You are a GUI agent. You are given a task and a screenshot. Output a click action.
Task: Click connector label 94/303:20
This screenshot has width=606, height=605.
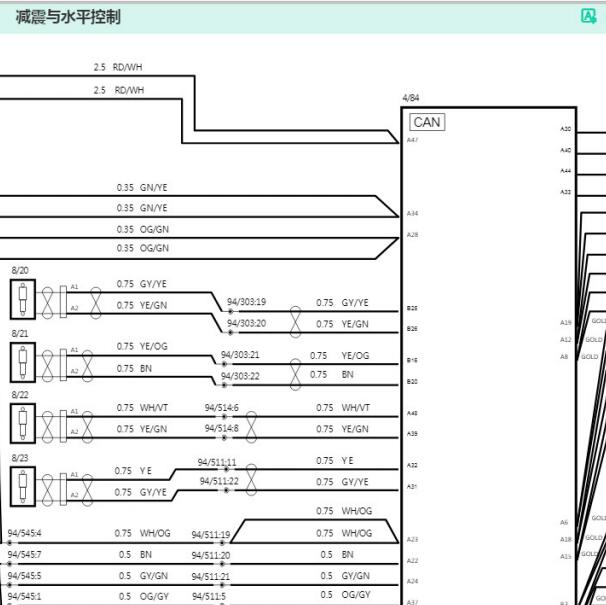click(x=247, y=323)
